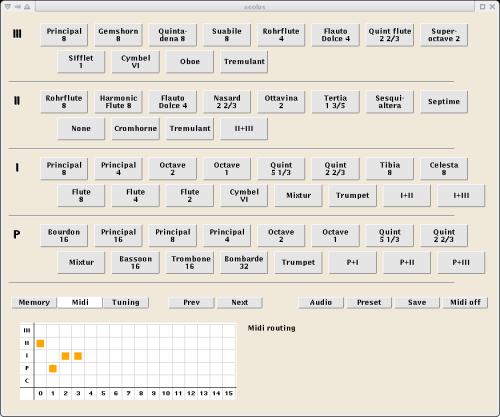
Task: Toggle the Gemshorn 8 stop on III
Action: coord(118,35)
